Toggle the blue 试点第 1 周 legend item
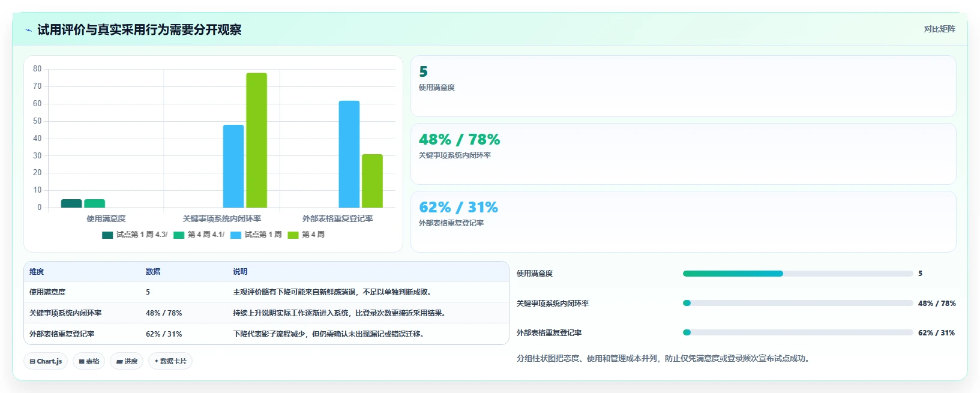 256,235
